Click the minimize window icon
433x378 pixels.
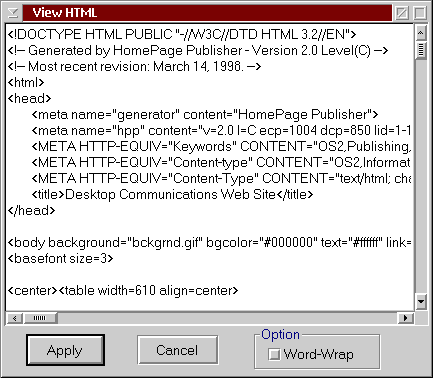[x=402, y=13]
